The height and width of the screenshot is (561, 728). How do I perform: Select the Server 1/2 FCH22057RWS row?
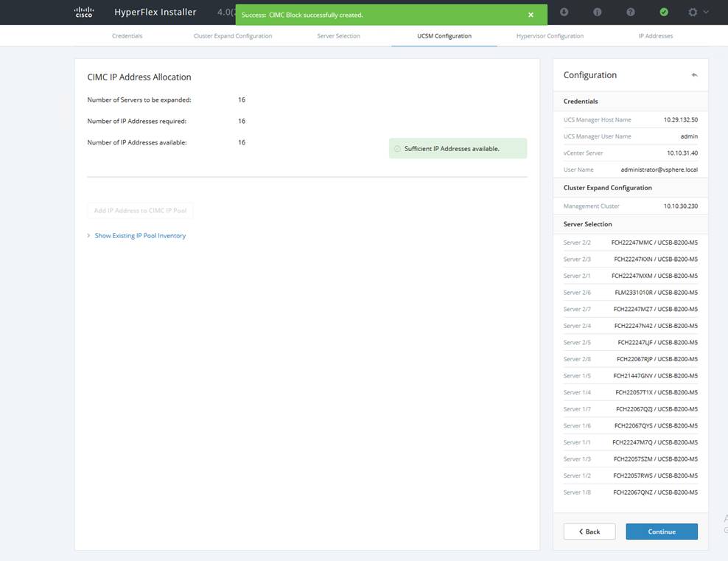(x=631, y=475)
